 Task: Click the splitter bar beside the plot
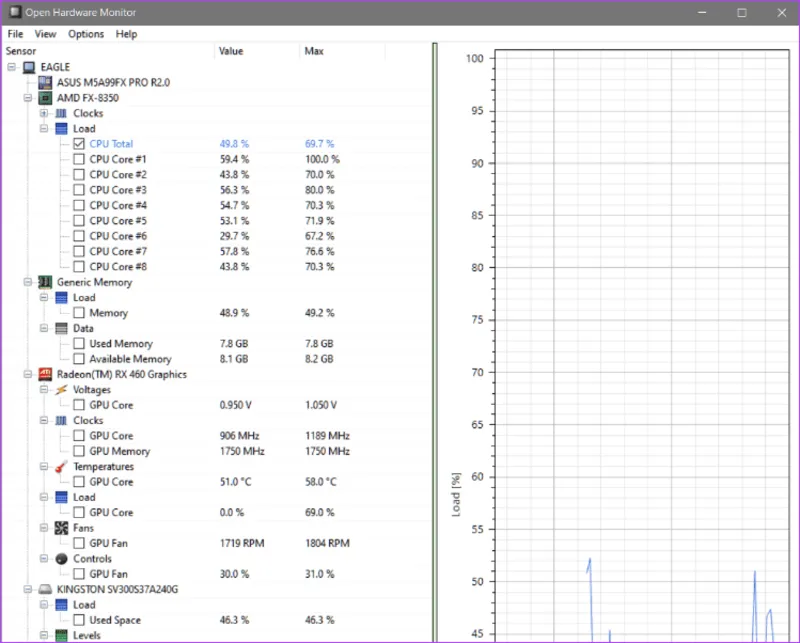coord(435,342)
